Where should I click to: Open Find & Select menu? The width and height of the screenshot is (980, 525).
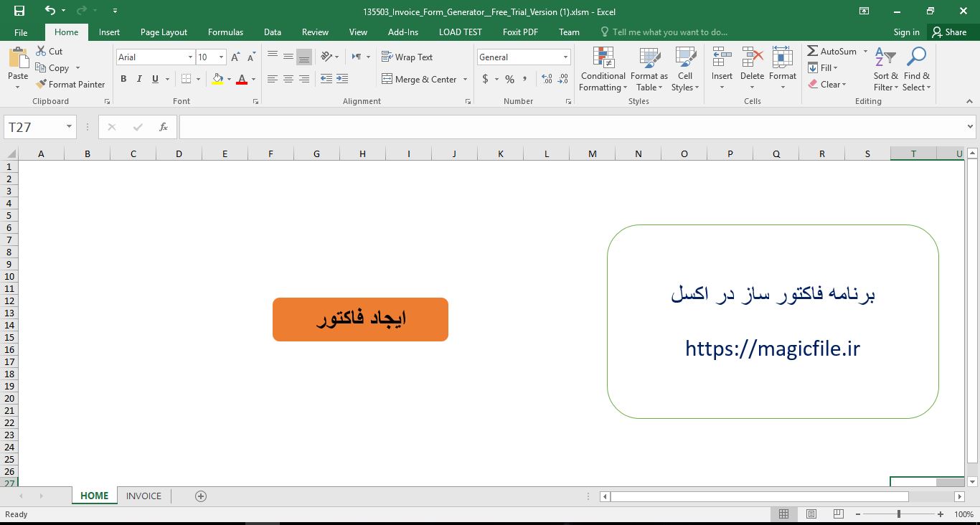(x=917, y=70)
